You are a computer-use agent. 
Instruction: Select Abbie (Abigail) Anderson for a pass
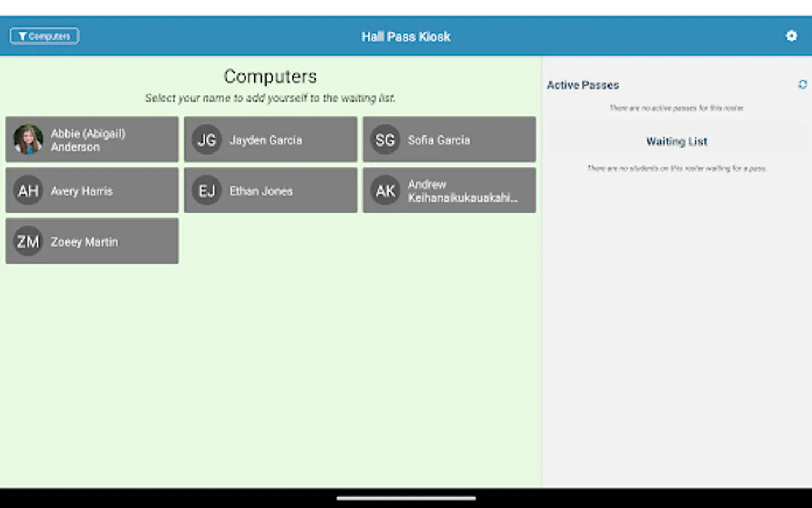tap(92, 139)
